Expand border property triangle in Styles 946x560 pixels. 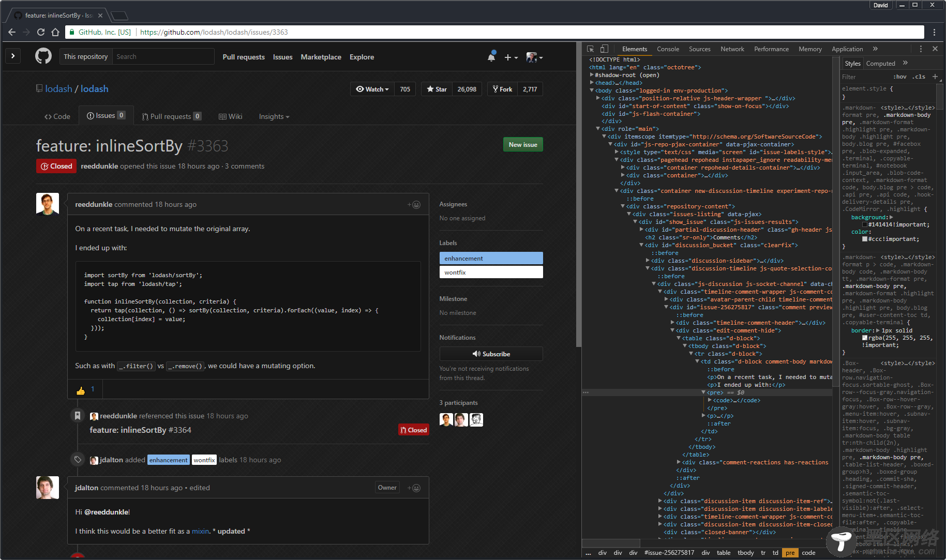pos(877,330)
